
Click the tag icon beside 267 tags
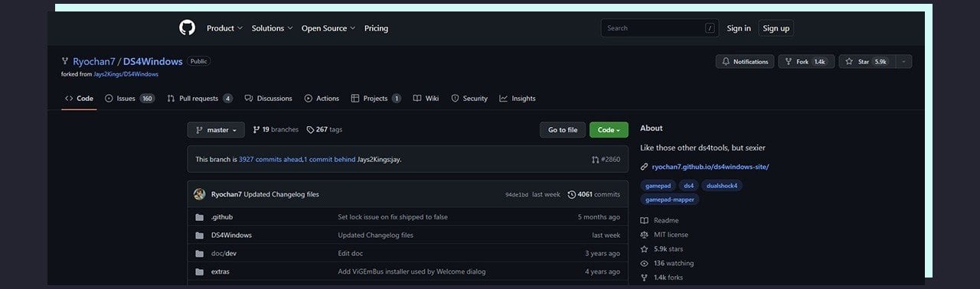310,130
